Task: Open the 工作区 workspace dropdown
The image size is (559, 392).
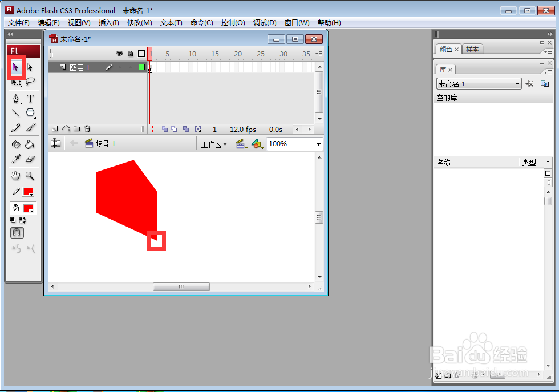Action: (x=214, y=144)
